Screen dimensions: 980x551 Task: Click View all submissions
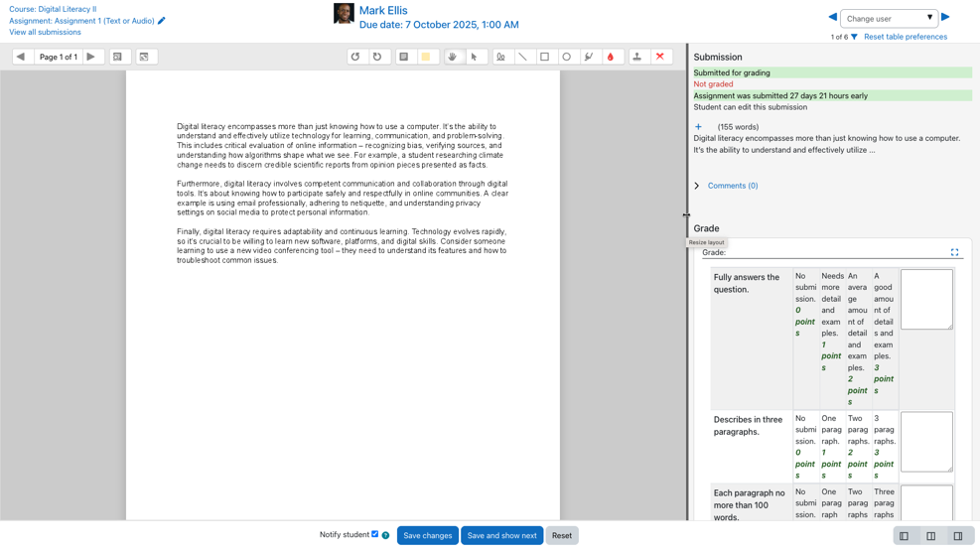point(45,32)
